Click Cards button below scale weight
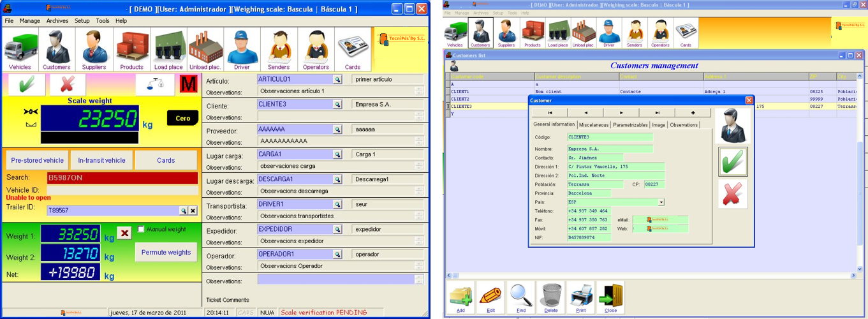The height and width of the screenshot is (319, 868). pyautogui.click(x=166, y=160)
